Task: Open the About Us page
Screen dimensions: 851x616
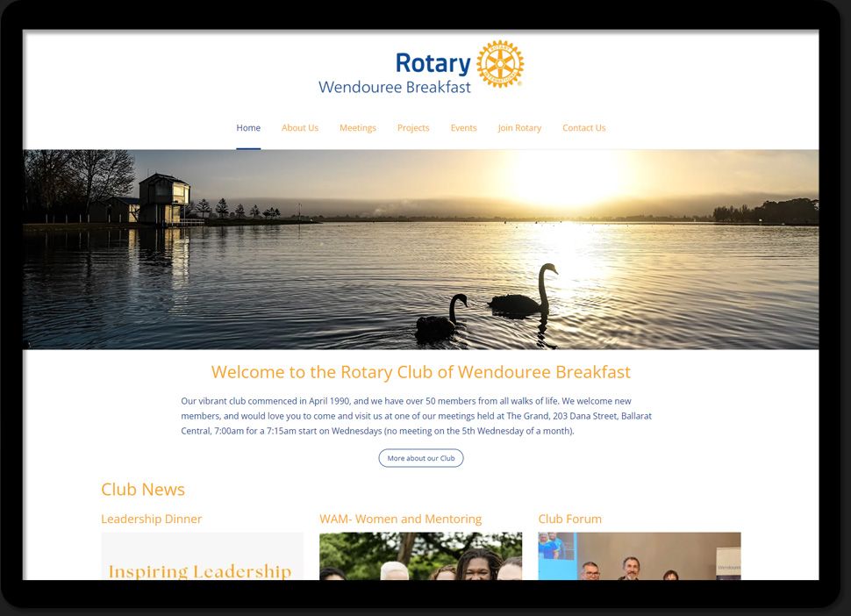Action: [300, 128]
